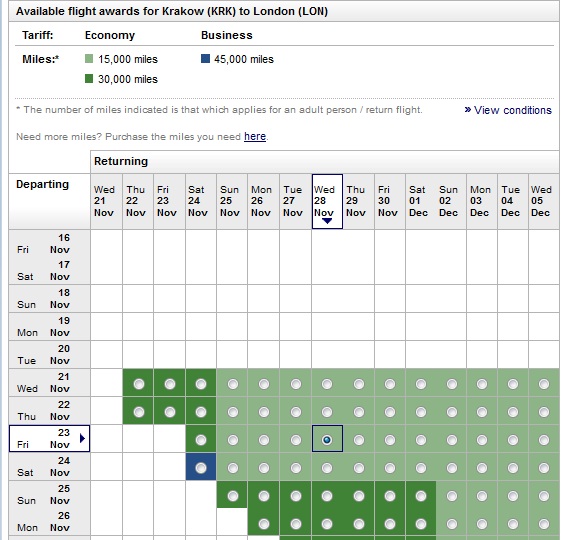Click the right arrow beside 23 Nov departing row
This screenshot has width=561, height=540.
[x=82, y=438]
